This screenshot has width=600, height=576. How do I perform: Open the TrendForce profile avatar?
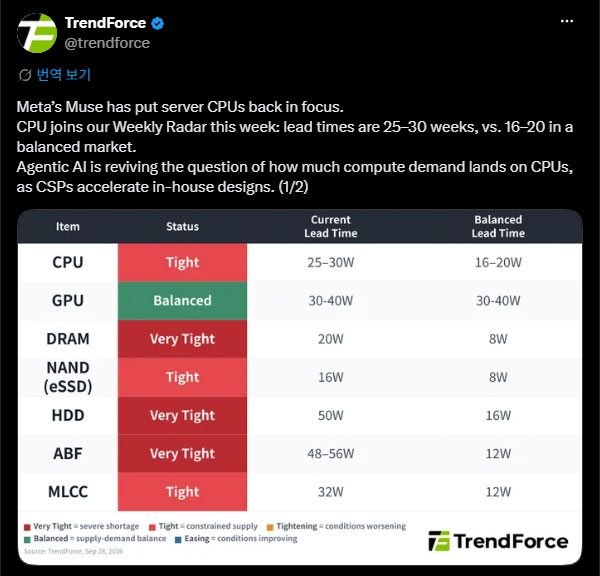[37, 33]
